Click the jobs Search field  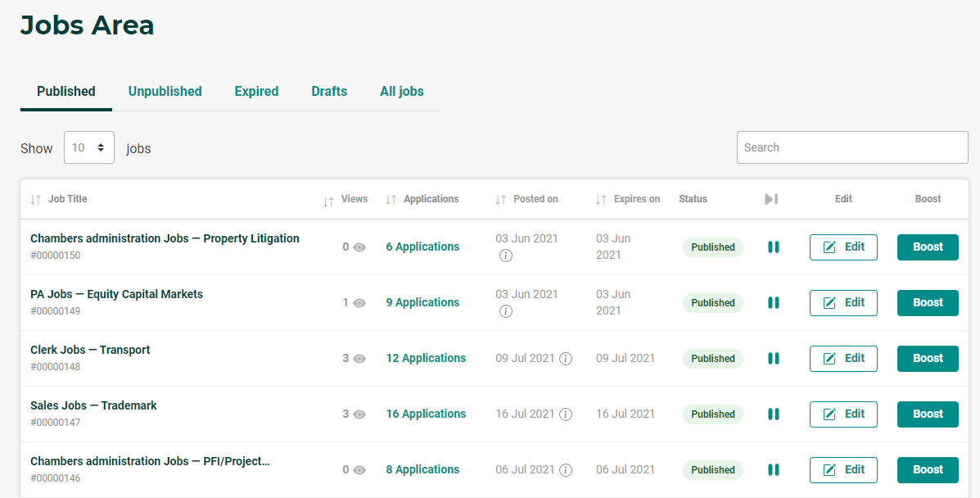(x=852, y=147)
